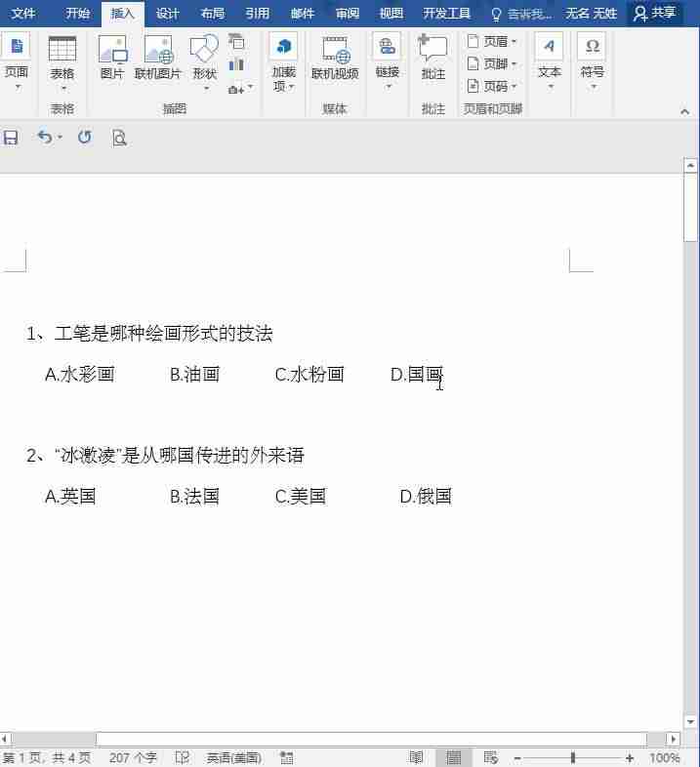Switch to the View (视图) tab
700x767 pixels.
391,14
